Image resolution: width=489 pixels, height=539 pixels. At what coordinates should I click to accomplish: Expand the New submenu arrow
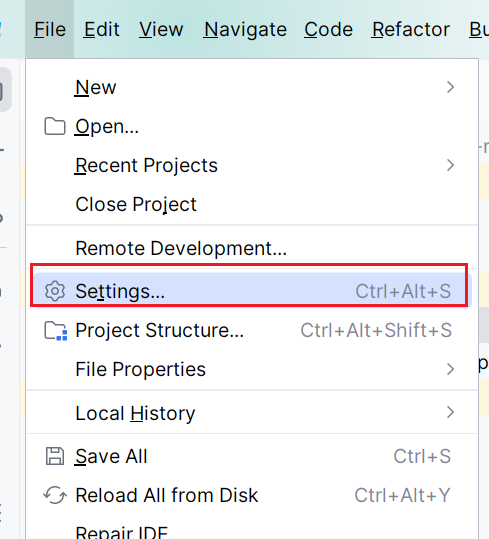(450, 87)
